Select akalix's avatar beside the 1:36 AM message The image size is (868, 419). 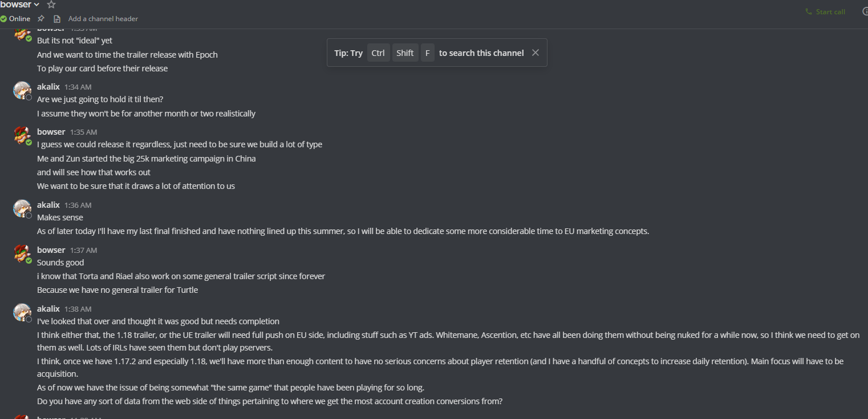[22, 208]
